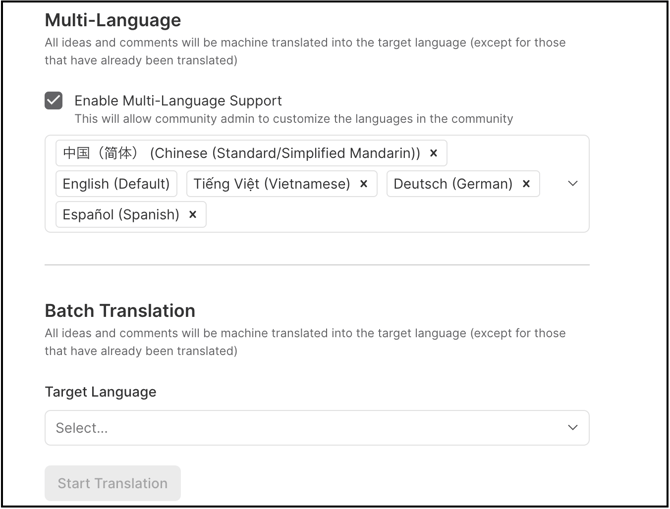
Task: Select the Deutsch (German) chip label
Action: [452, 184]
